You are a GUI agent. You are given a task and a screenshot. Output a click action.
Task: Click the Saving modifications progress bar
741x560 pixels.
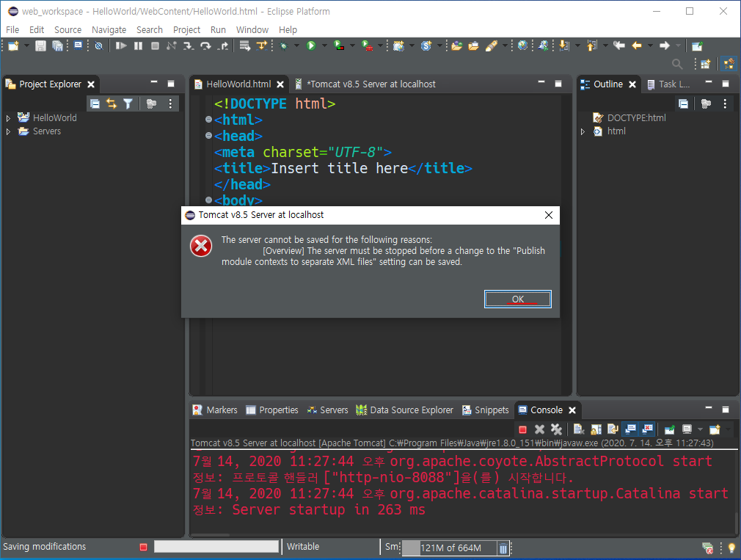pos(216,547)
